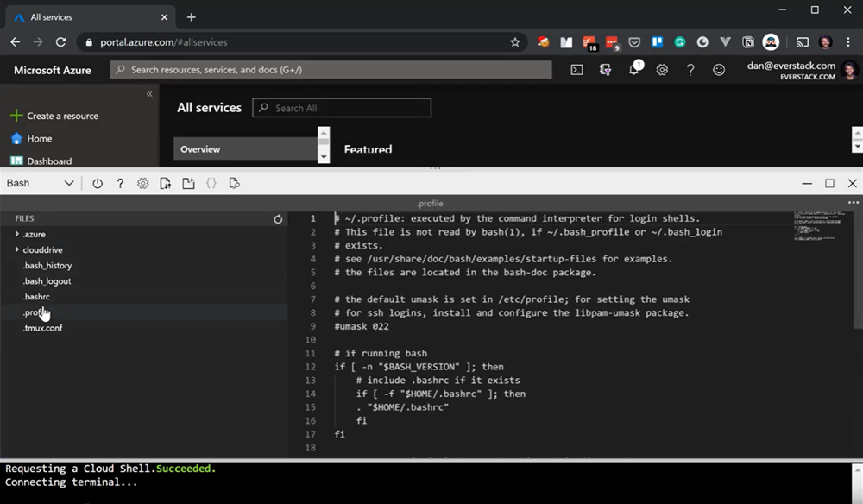
Task: Click the upload/download files icon
Action: [166, 183]
